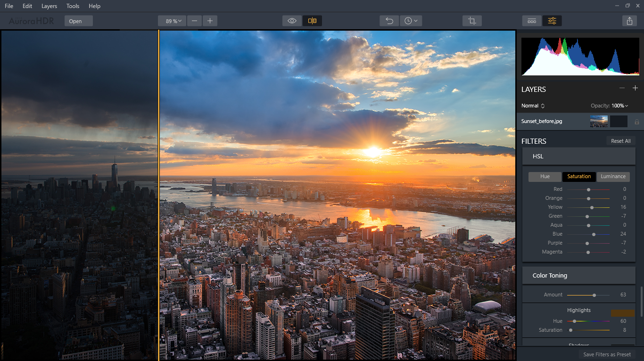Viewport: 644px width, 361px height.
Task: Open the history clock dropdown
Action: click(x=411, y=21)
